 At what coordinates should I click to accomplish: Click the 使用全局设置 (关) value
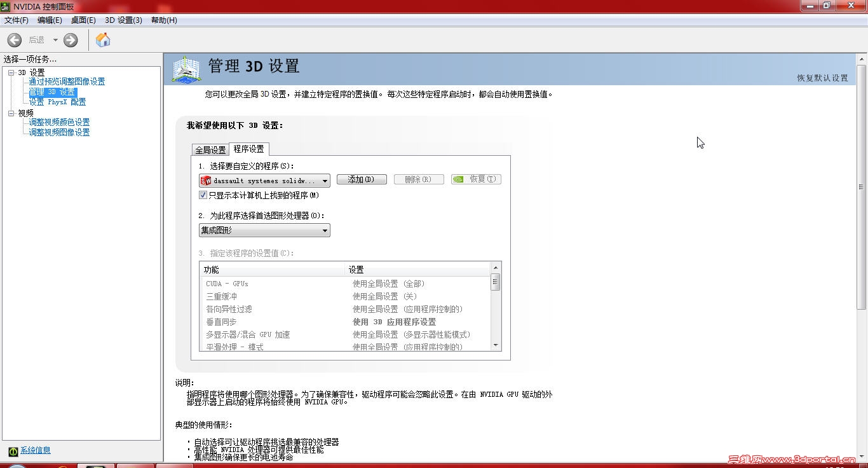(385, 296)
